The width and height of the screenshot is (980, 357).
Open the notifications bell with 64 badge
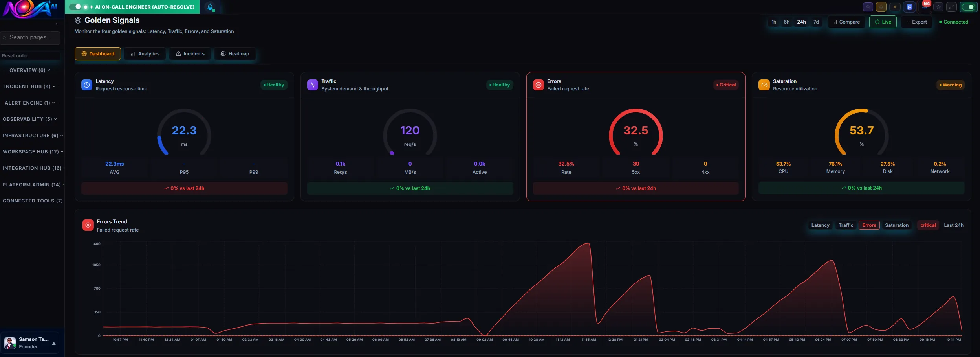924,7
